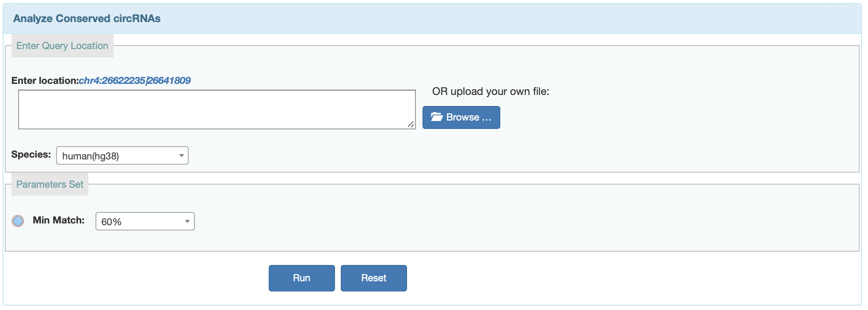The height and width of the screenshot is (310, 868).
Task: Click the example location chr4:26622235|26641809
Action: point(135,81)
